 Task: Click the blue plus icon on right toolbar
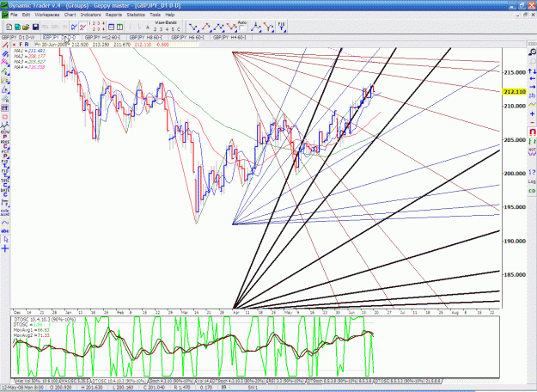click(x=532, y=113)
